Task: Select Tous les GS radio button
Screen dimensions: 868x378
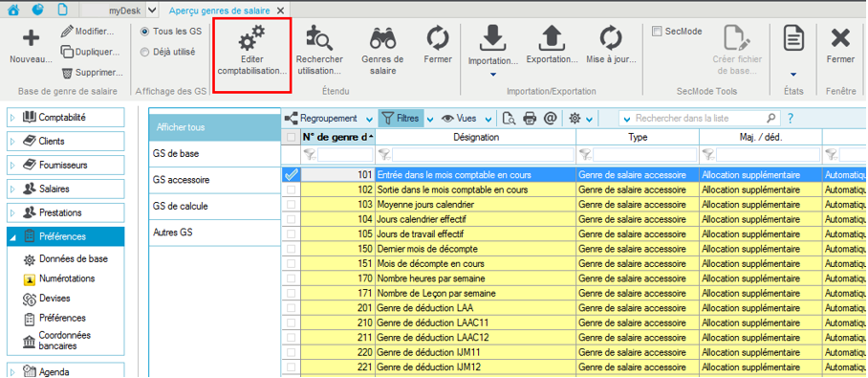Action: (x=144, y=32)
